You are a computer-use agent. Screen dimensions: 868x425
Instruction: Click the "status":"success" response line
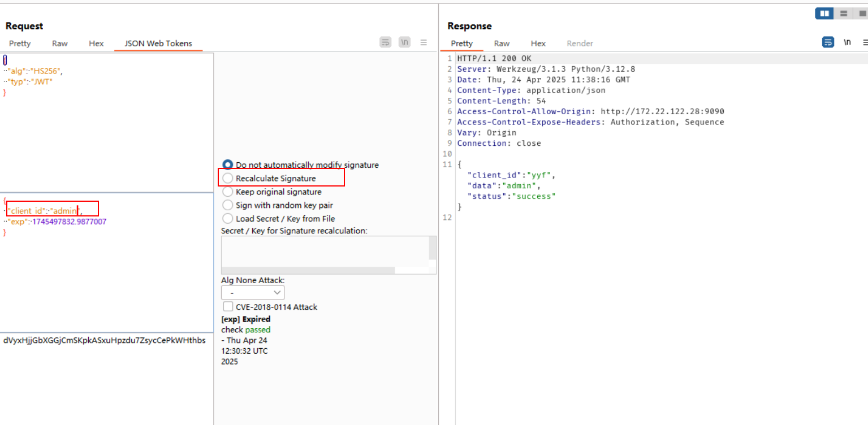click(x=512, y=196)
